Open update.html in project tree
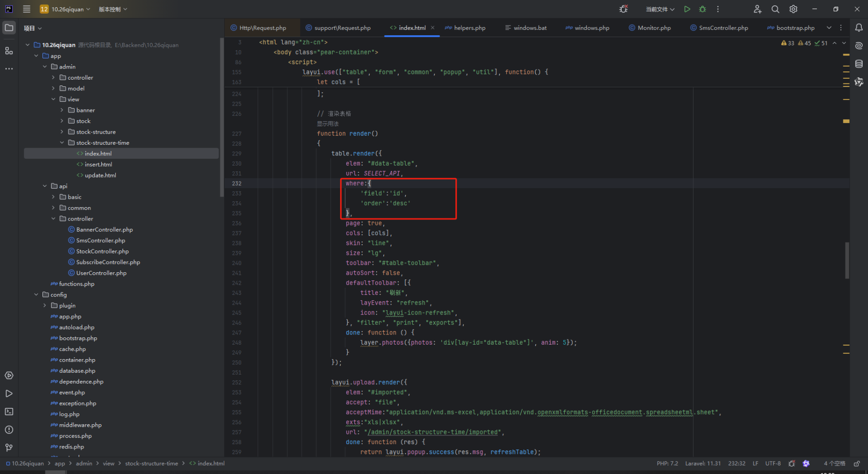This screenshot has width=868, height=474. (100, 175)
